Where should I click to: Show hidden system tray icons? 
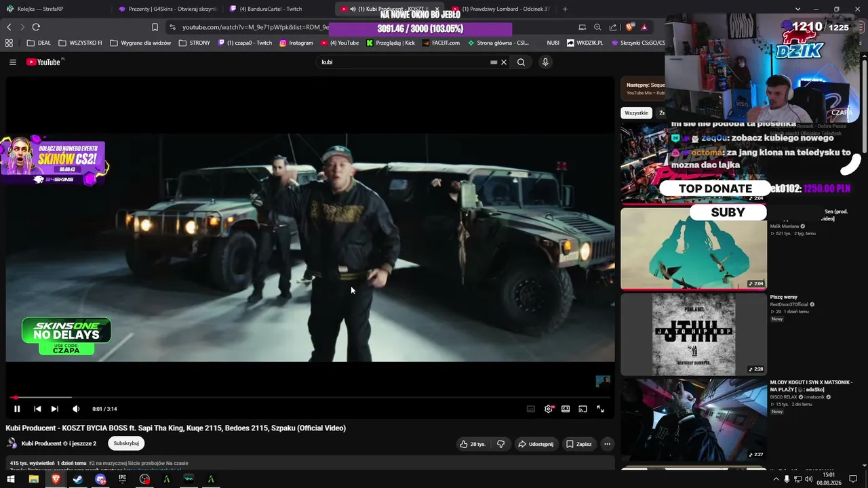[776, 479]
